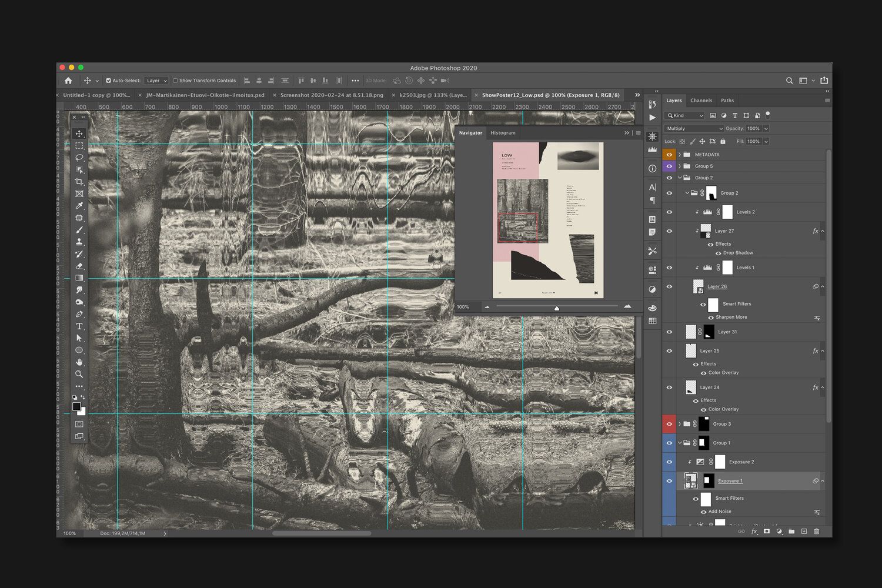Select the Type tool
The width and height of the screenshot is (882, 588).
[x=79, y=326]
